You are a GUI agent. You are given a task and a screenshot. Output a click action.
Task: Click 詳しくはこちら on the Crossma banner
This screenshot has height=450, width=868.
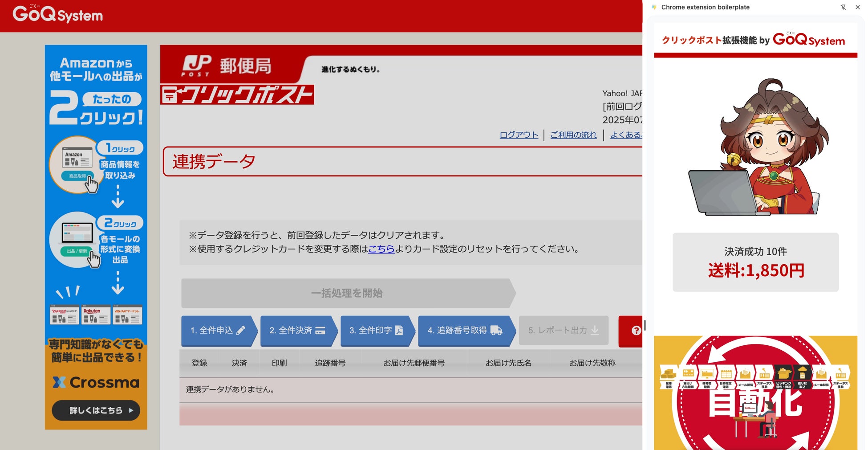pyautogui.click(x=96, y=410)
